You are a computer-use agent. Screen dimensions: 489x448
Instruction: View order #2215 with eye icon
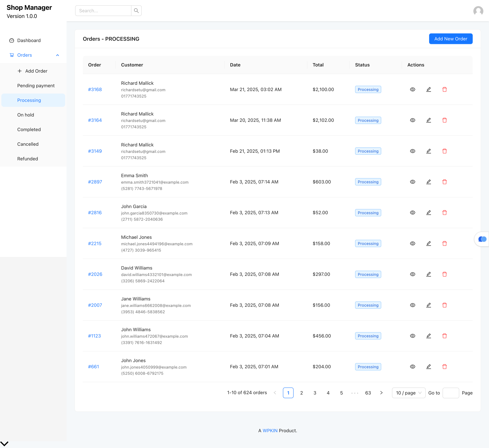click(x=412, y=243)
